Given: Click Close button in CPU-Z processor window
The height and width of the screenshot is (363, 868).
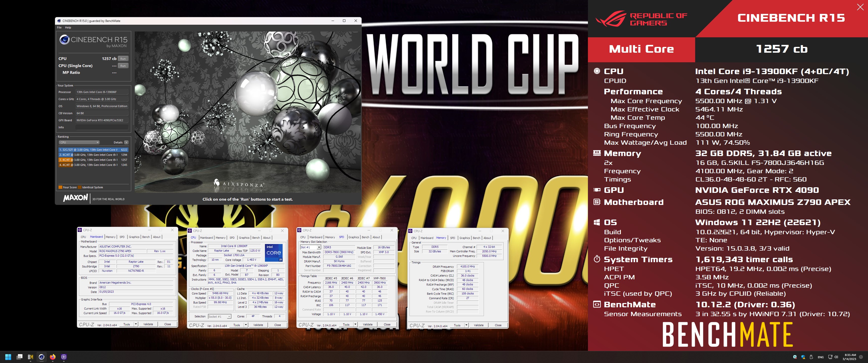Looking at the screenshot, I should (x=278, y=325).
